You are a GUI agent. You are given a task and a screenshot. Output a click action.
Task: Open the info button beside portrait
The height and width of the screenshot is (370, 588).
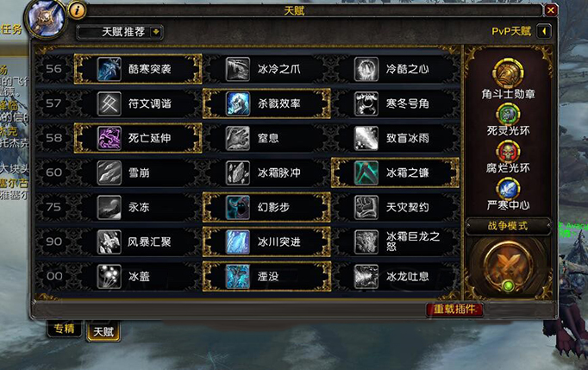(78, 10)
